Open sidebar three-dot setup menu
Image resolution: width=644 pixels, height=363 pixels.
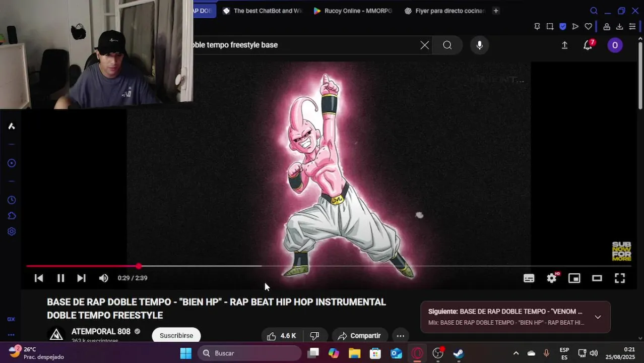point(11,335)
